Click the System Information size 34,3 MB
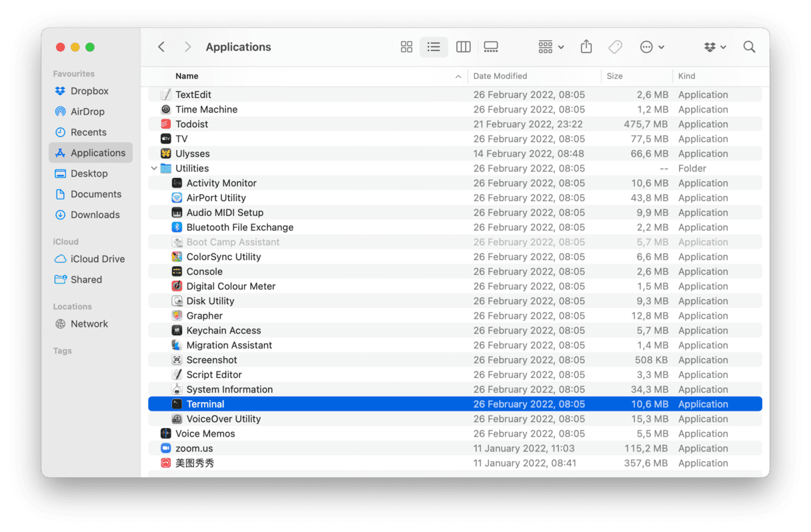This screenshot has width=811, height=532. [648, 389]
